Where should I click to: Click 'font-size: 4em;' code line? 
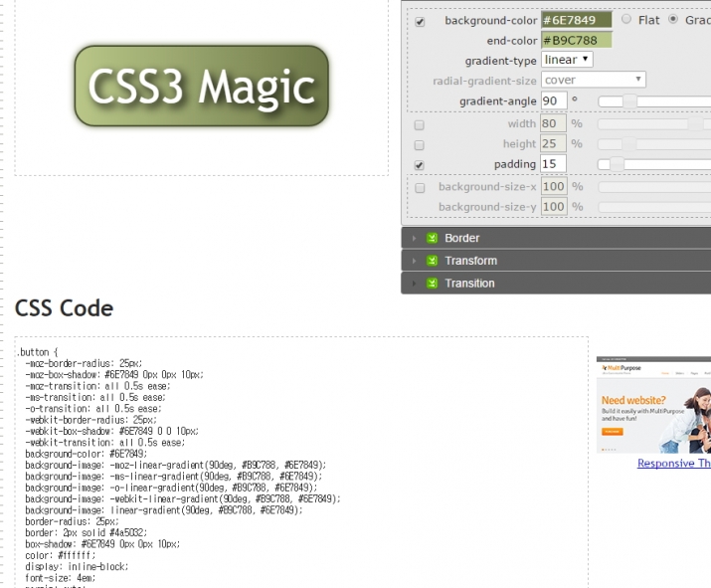click(x=61, y=578)
